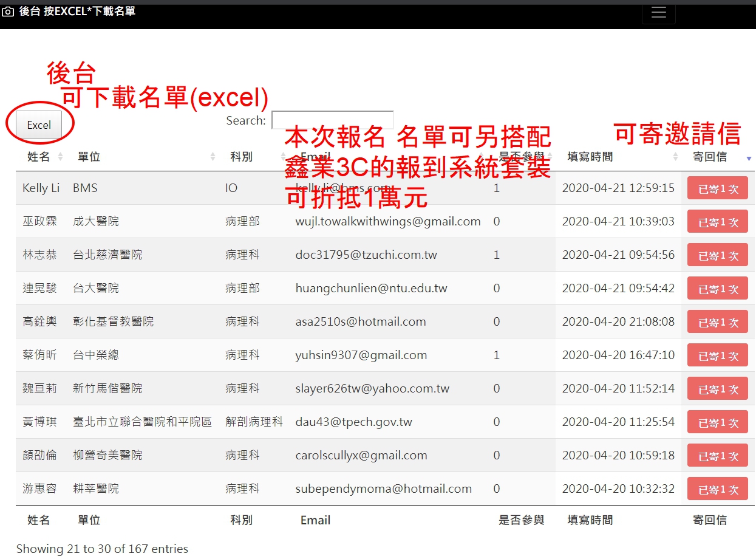Viewport: 756px width, 559px height.
Task: Click the timestamp 2020-04-20 11:52:14
Action: coord(618,388)
